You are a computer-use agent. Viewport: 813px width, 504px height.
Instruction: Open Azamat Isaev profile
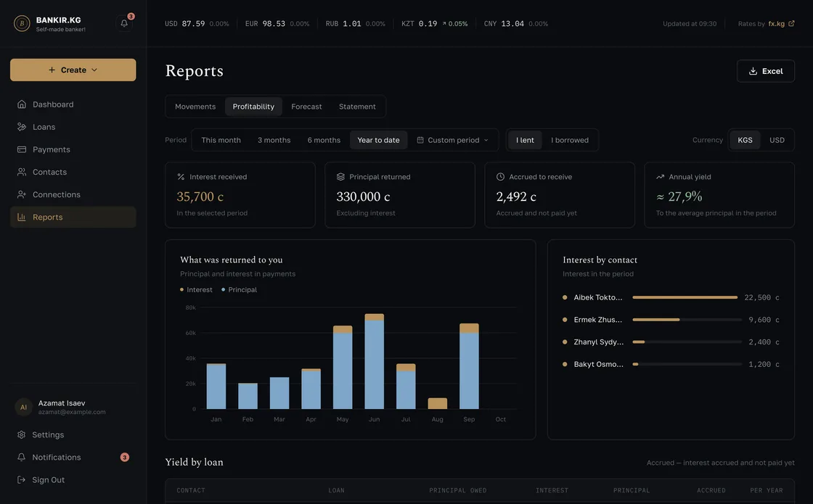pyautogui.click(x=73, y=407)
